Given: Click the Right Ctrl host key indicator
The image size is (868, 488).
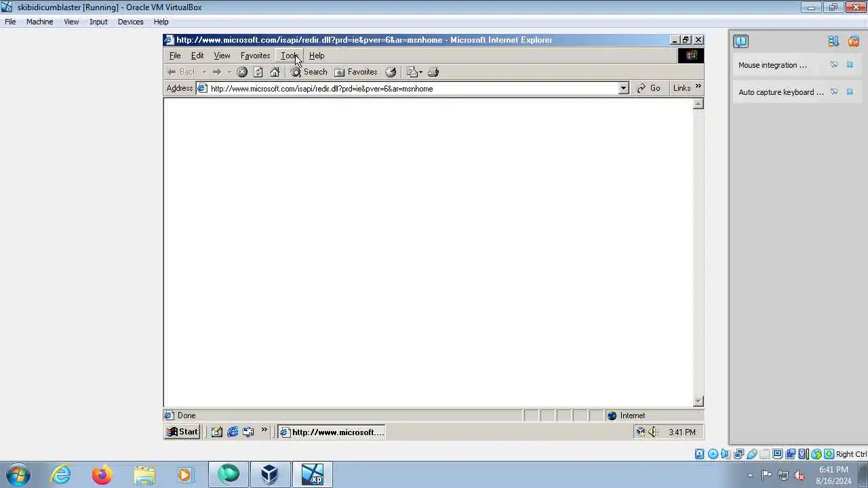Looking at the screenshot, I should click(x=851, y=454).
